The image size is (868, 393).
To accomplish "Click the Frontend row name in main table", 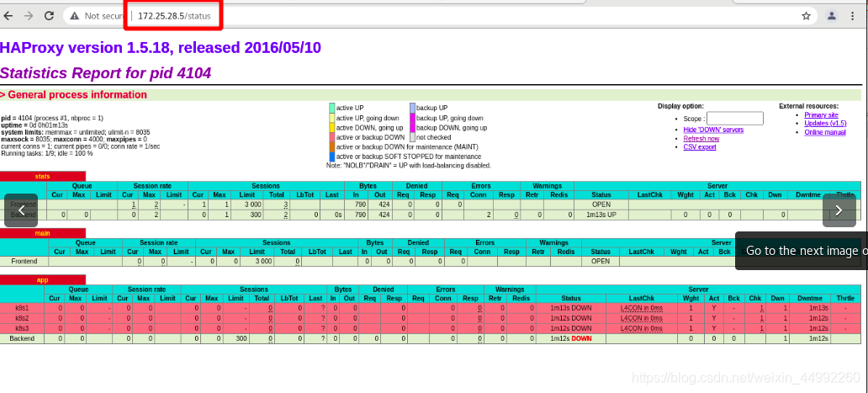I will click(x=24, y=261).
